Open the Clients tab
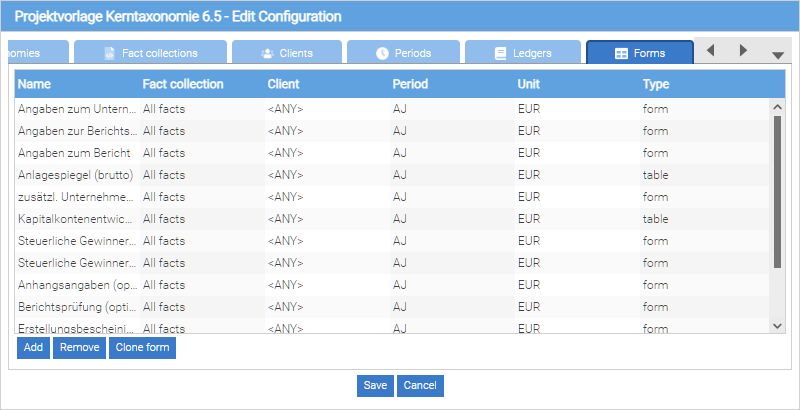 pyautogui.click(x=287, y=53)
